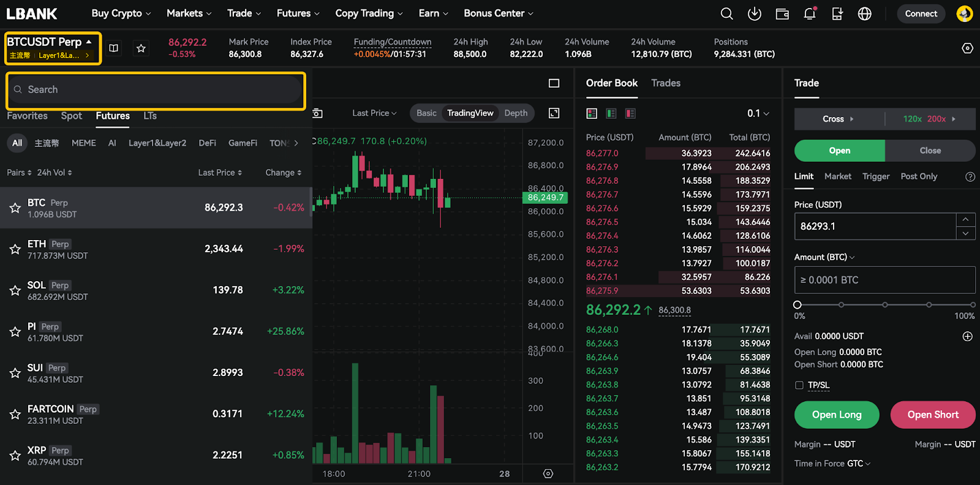
Task: Open the 0.1 price grouping dropdown
Action: point(758,113)
